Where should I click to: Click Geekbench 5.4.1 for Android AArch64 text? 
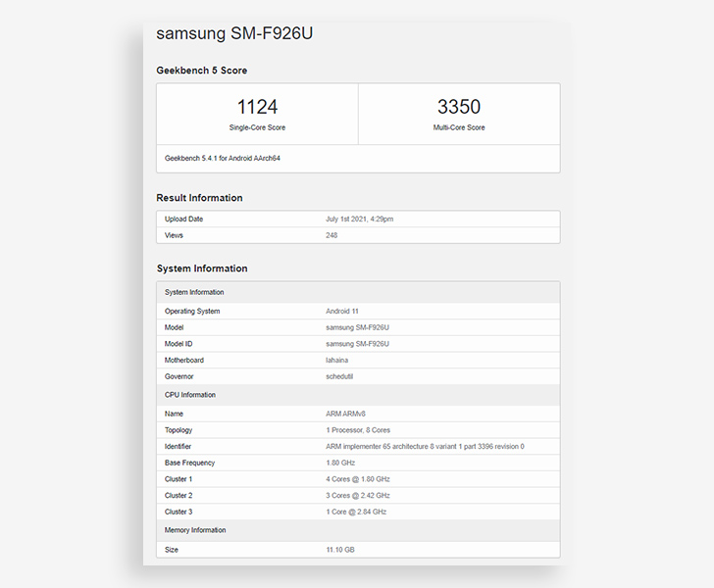pyautogui.click(x=223, y=159)
